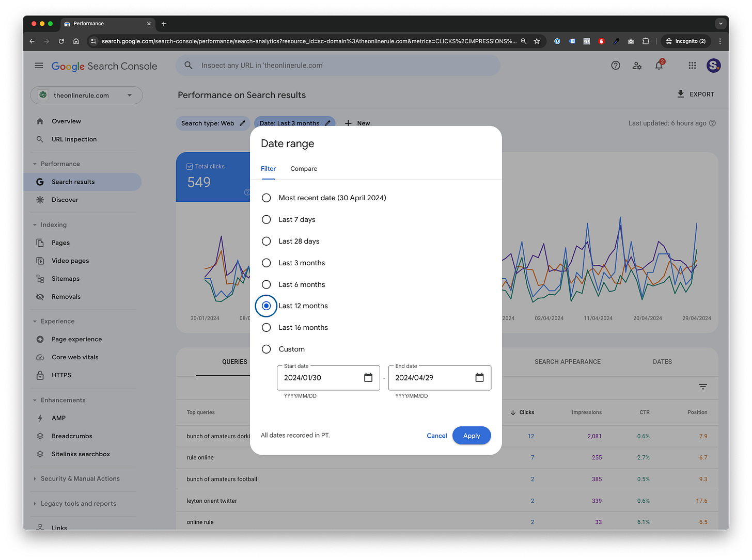752x560 pixels.
Task: Open the Pages indexing report
Action: click(x=60, y=243)
